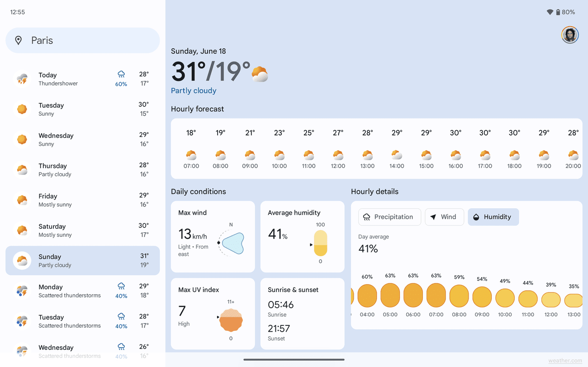
Task: Click the wind direction compass graphic
Action: click(x=232, y=243)
